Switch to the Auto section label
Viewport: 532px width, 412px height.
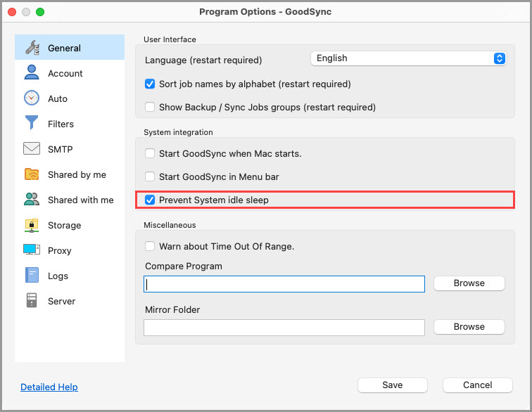click(58, 98)
